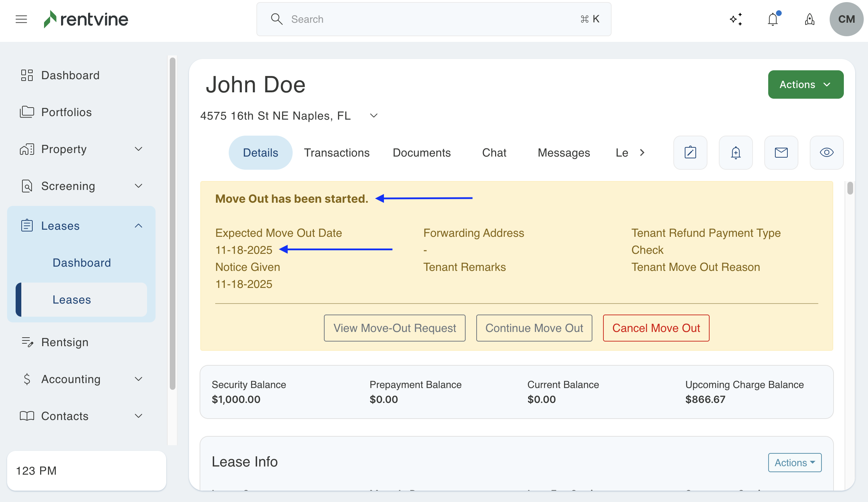
Task: Click the envelope email icon
Action: tap(781, 153)
